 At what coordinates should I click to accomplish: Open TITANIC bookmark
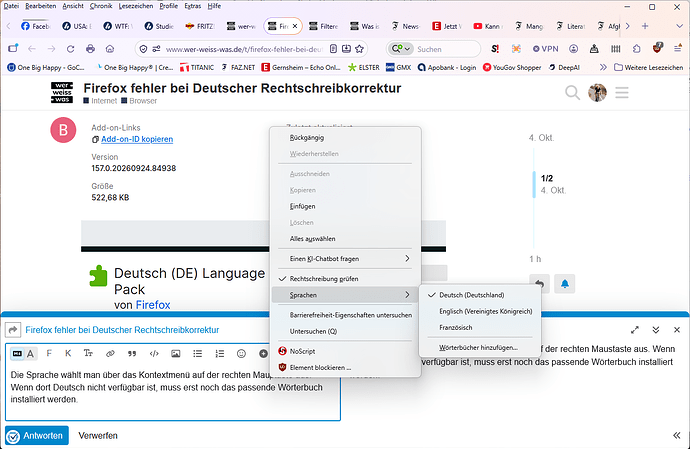(197, 67)
